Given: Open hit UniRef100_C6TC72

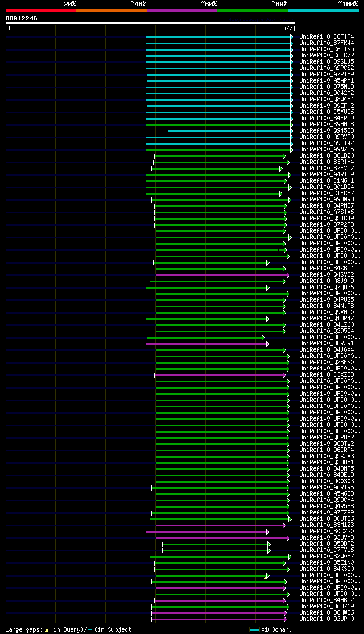Looking at the screenshot, I should [326, 55].
